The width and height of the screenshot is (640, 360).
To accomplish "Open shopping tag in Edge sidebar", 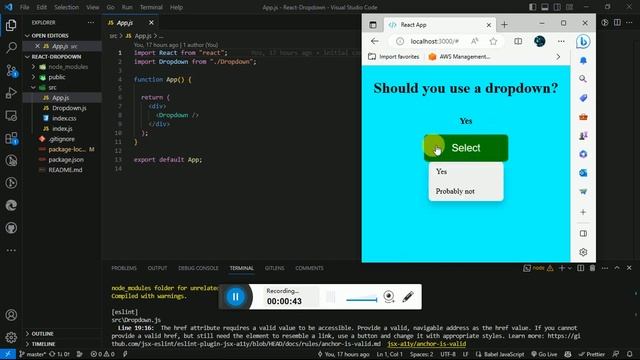I will point(583,98).
